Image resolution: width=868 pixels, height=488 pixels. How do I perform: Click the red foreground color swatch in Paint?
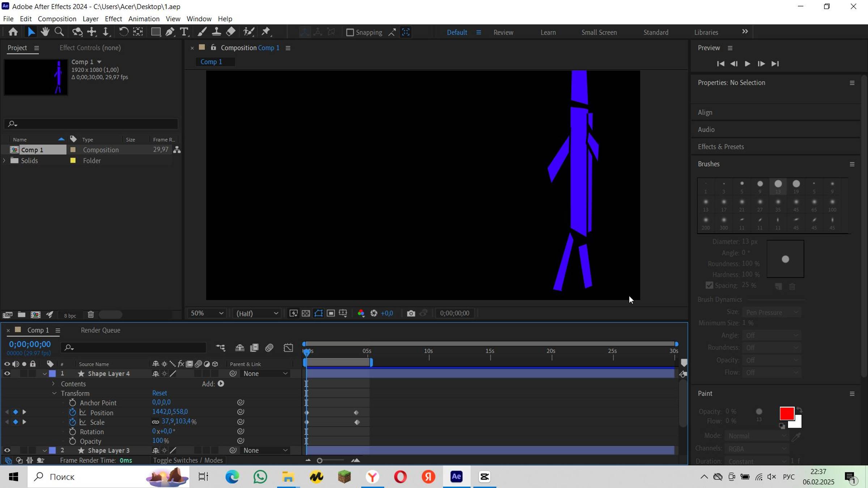[x=786, y=414]
